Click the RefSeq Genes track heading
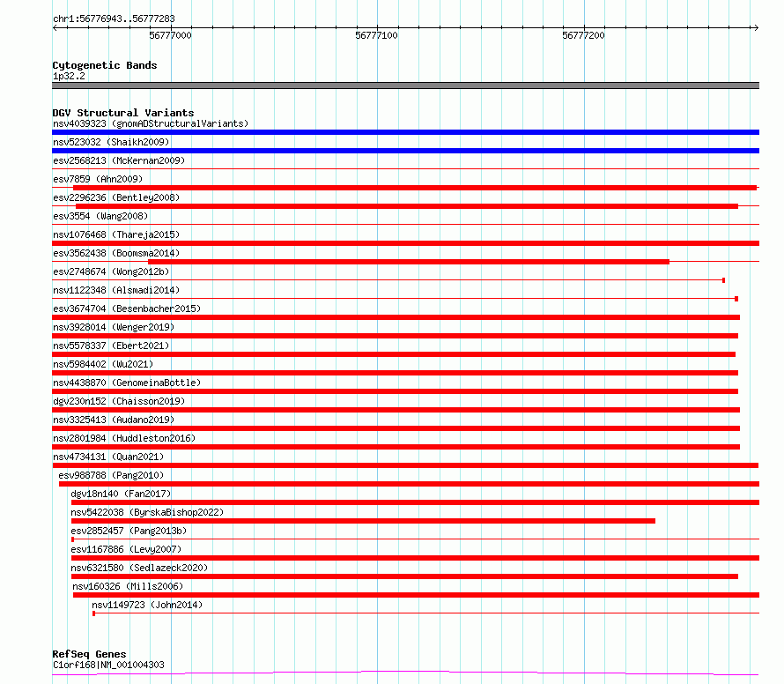The image size is (784, 684). click(x=89, y=654)
